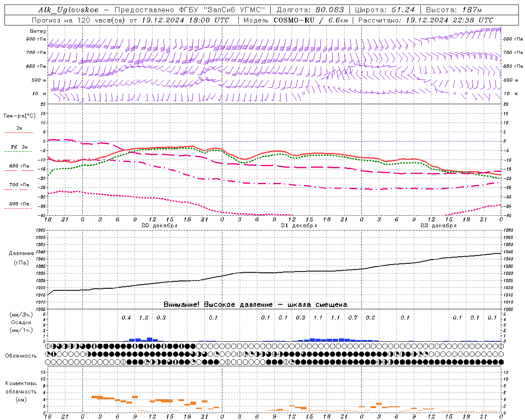Click the dotted 500 гПа temperature legend line sample
Screen dimensions: 525x420
18,209
